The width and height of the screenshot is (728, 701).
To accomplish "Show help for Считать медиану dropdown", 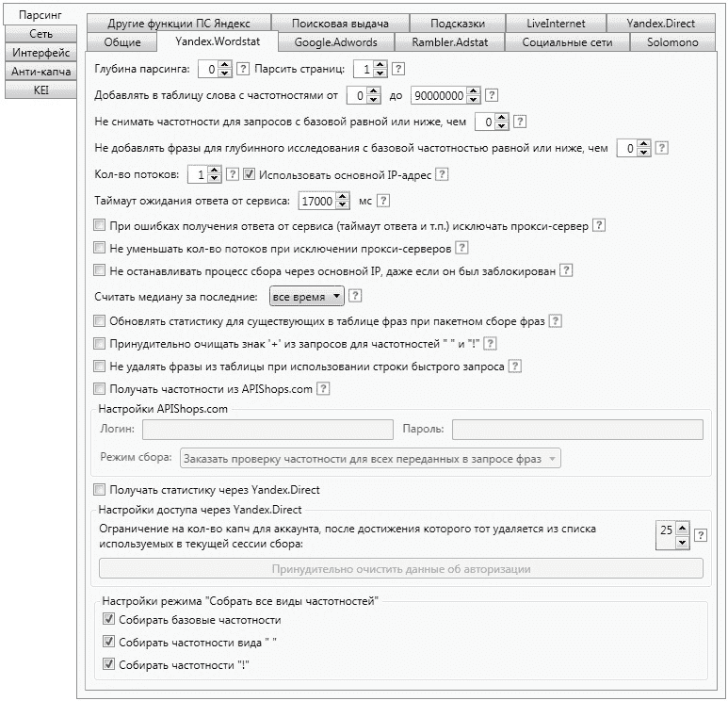I will point(355,296).
